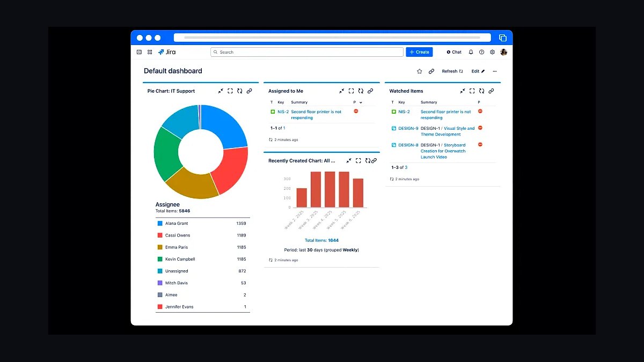Focus the Search field
Screen dimensions: 644x362
(x=306, y=52)
